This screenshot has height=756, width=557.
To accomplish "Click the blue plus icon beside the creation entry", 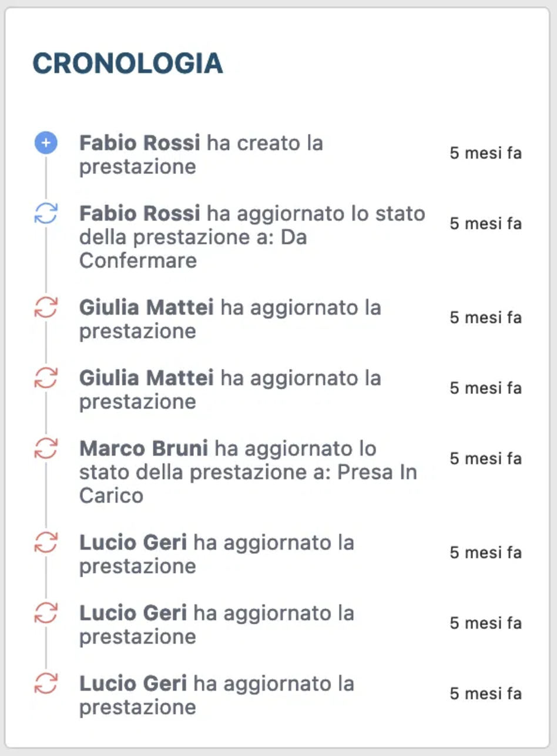I will [x=46, y=143].
